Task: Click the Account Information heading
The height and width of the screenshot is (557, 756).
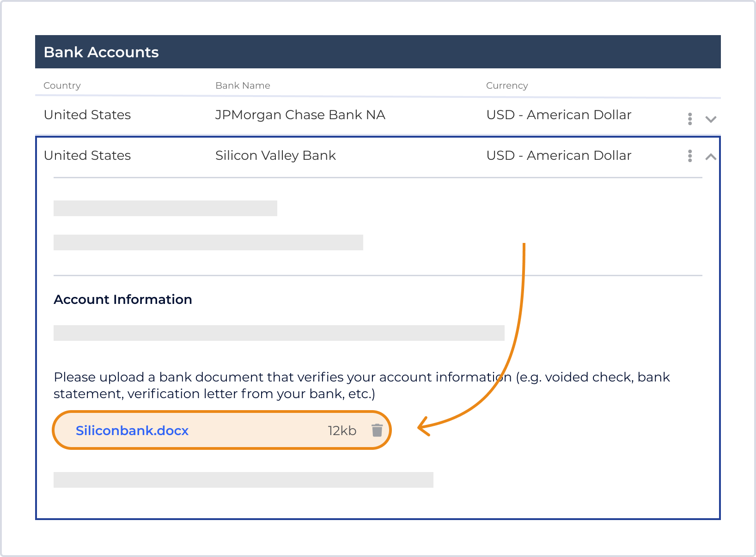Action: coord(123,299)
